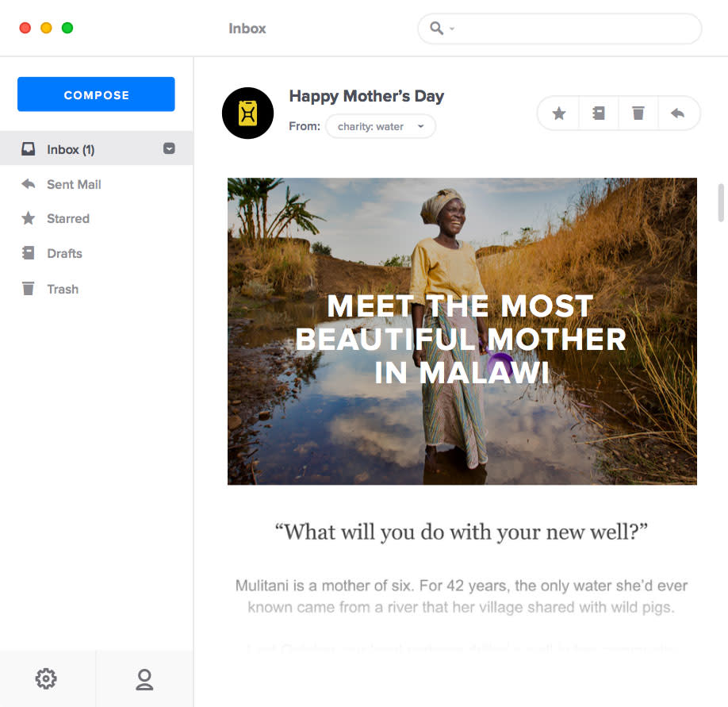Image resolution: width=728 pixels, height=707 pixels.
Task: Click the Malawi mother hero image
Action: click(x=462, y=331)
